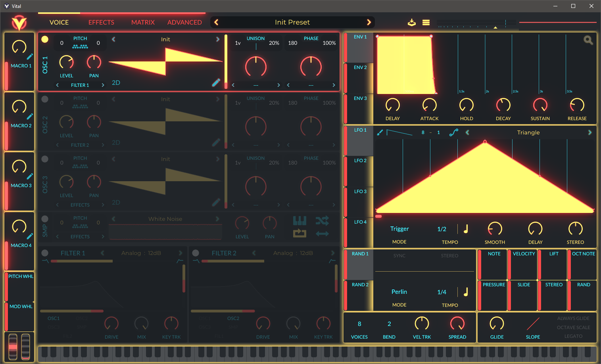This screenshot has width=601, height=364.
Task: Select previous OSC 1 wavetable arrow
Action: tap(114, 39)
